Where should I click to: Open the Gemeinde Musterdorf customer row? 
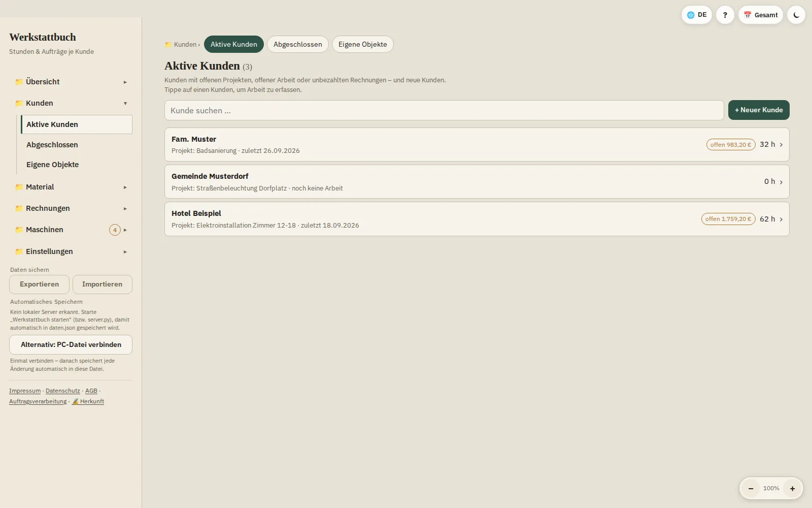click(x=477, y=182)
